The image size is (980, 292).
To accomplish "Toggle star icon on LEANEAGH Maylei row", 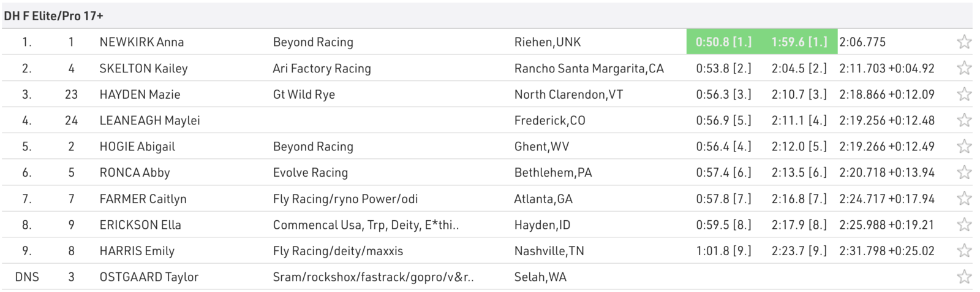I will click(964, 120).
